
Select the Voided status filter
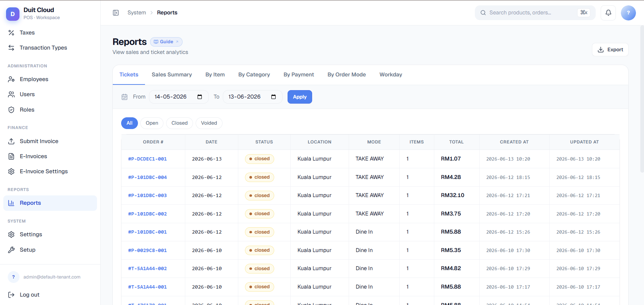coord(209,123)
